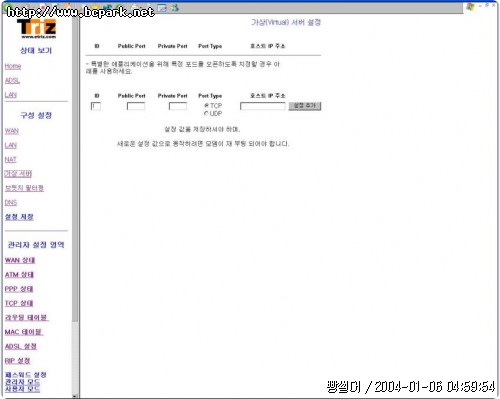The image size is (500, 399).
Task: Click the sidebar scroll-down arrow
Action: click(75, 396)
